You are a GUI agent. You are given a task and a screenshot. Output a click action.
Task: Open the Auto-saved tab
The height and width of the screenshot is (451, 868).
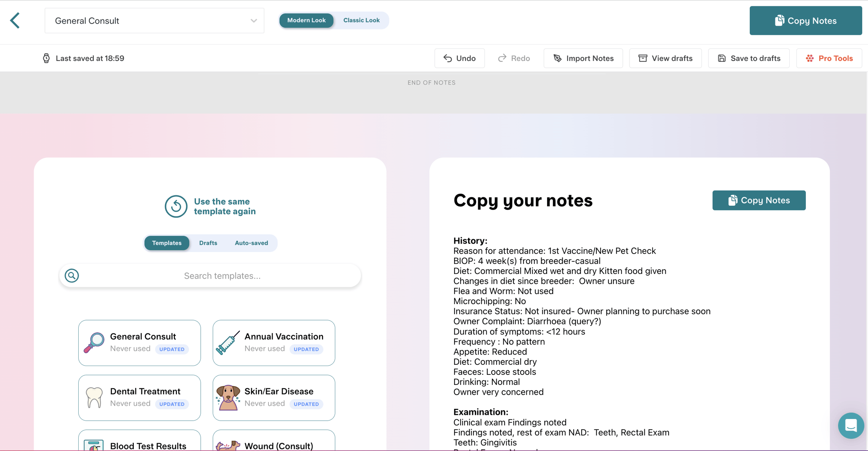click(x=251, y=243)
